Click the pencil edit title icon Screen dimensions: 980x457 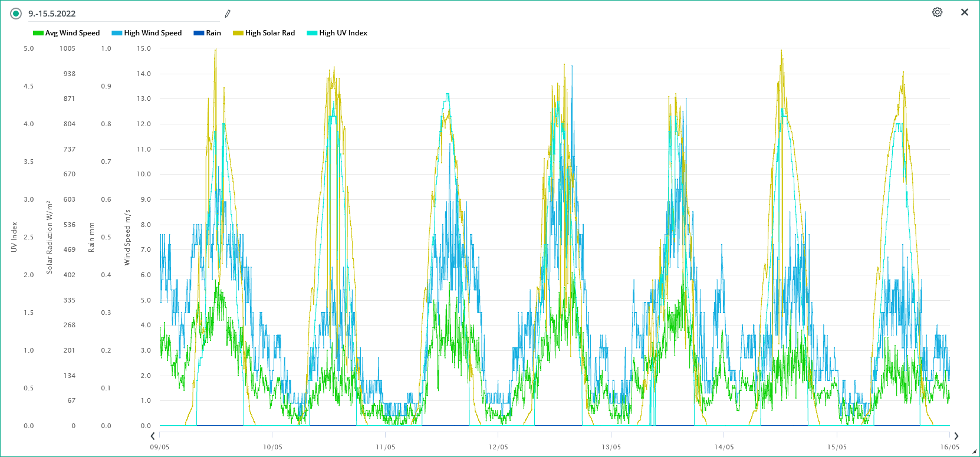point(228,14)
